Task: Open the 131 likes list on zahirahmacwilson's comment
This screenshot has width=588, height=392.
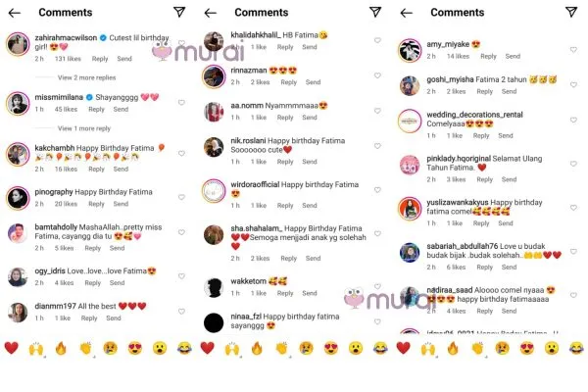Action: point(68,59)
